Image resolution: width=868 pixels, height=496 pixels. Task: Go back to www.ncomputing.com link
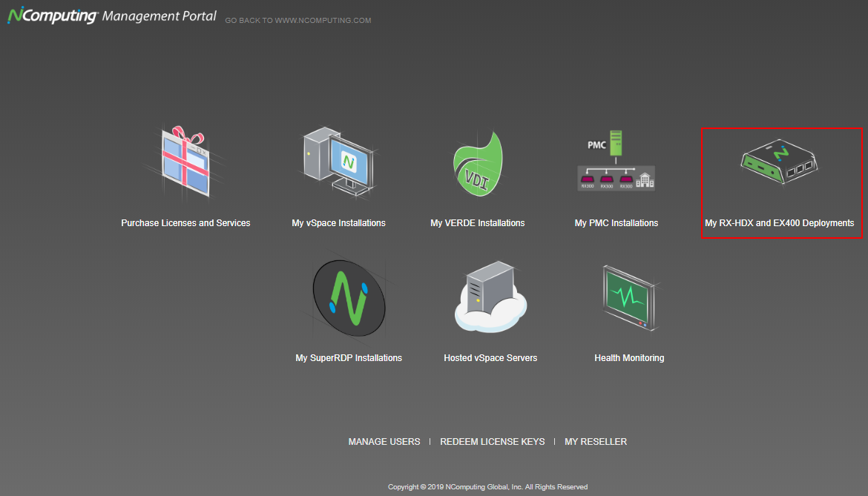[x=297, y=21]
